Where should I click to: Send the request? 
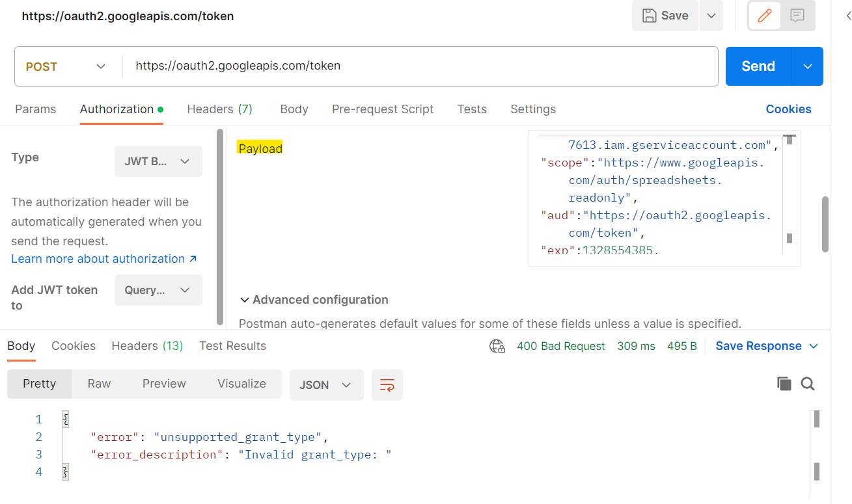point(758,66)
